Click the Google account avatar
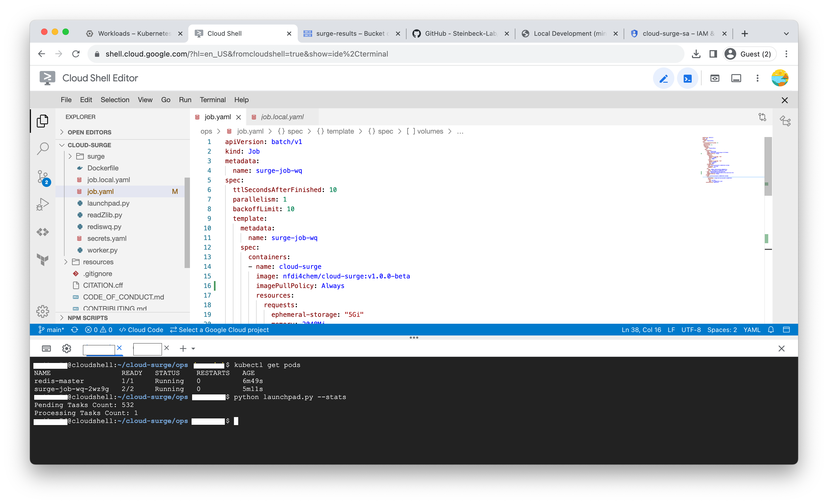This screenshot has height=504, width=828. coord(780,78)
